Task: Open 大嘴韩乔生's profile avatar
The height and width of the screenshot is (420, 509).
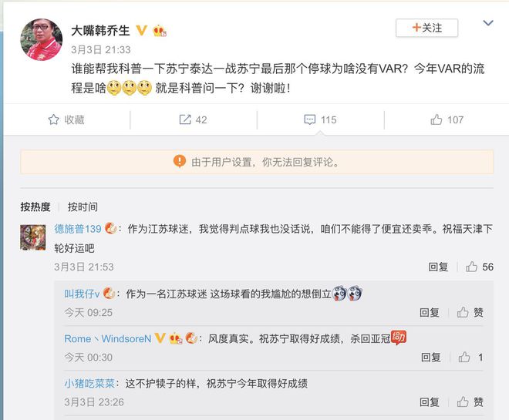Action: [41, 39]
